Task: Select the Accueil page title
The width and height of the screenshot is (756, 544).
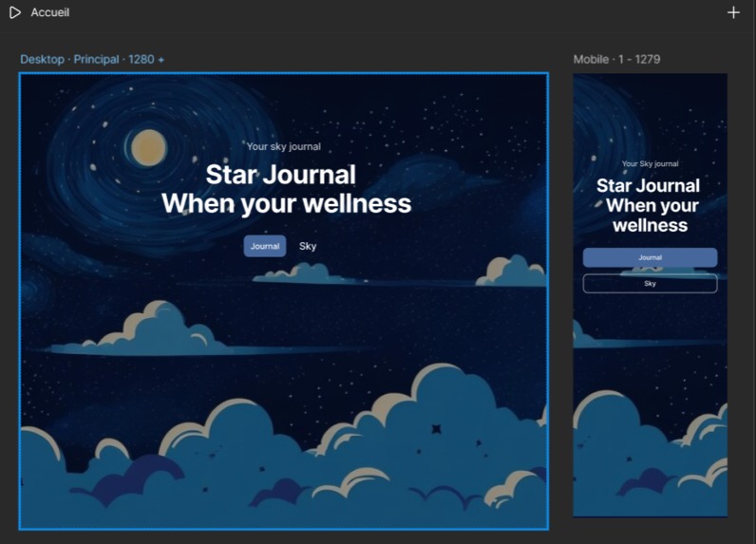Action: (x=50, y=12)
